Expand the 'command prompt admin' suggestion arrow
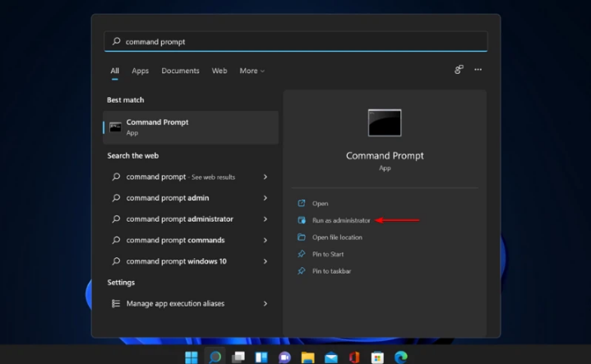The height and width of the screenshot is (364, 591). (x=265, y=198)
